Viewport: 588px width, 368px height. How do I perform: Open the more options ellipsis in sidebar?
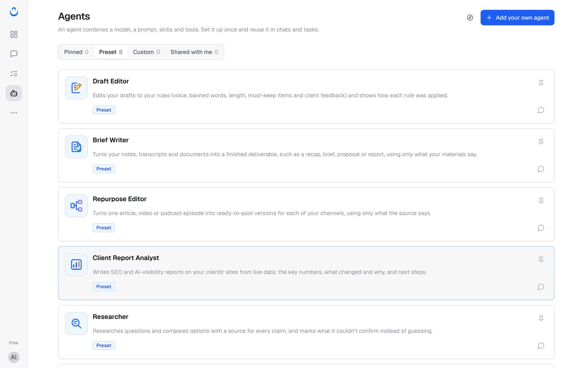pyautogui.click(x=14, y=113)
